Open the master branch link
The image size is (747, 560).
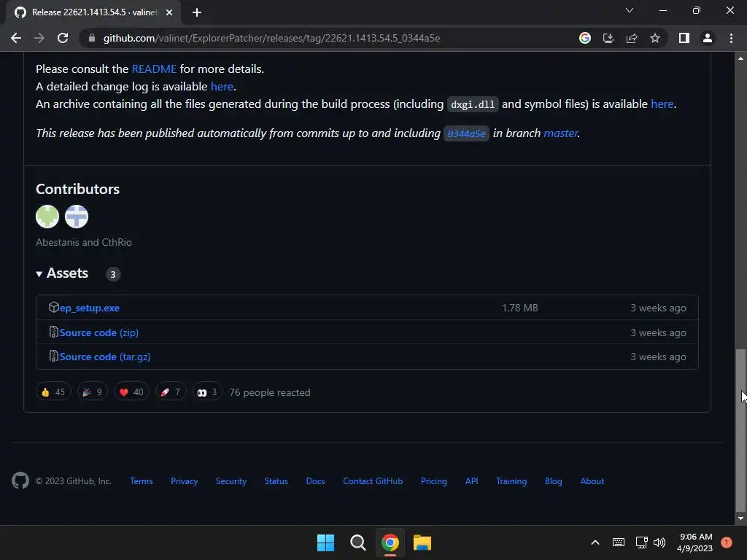(561, 133)
